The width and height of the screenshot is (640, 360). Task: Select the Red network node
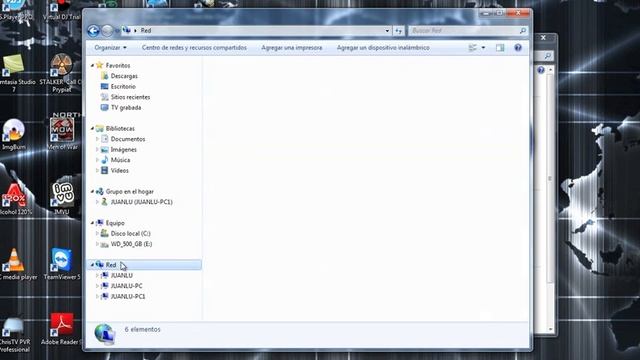click(x=111, y=265)
